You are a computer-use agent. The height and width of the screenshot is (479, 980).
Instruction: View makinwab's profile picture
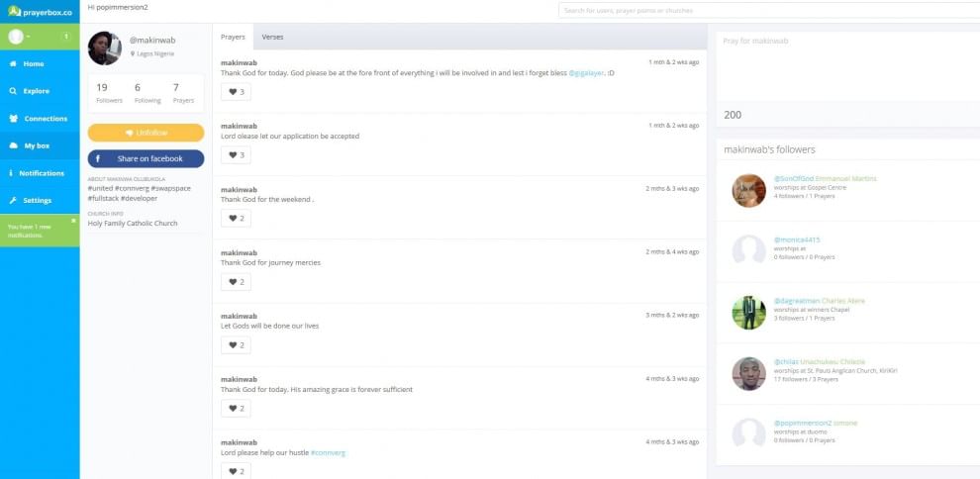[x=104, y=48]
